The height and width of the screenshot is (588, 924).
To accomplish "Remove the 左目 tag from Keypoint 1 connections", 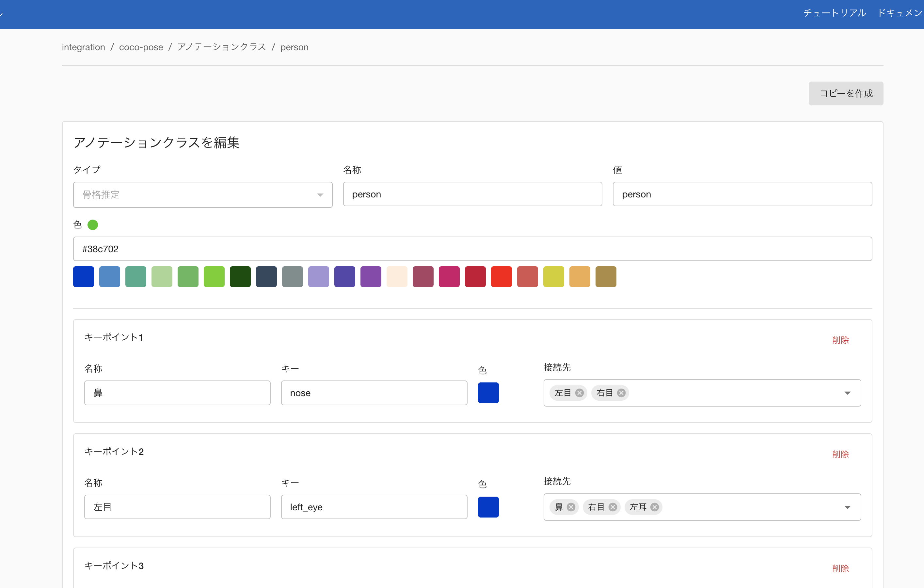I will point(580,393).
